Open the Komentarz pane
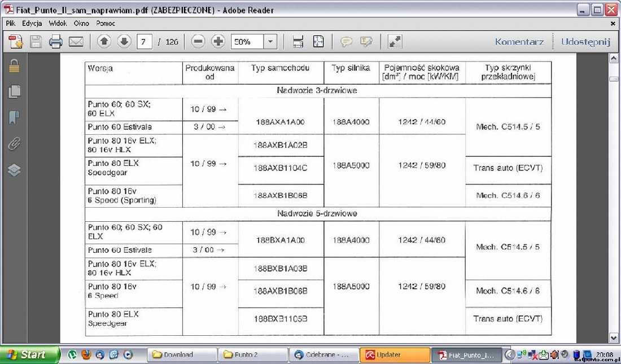Viewport: 621px width, 364px height. [x=519, y=42]
